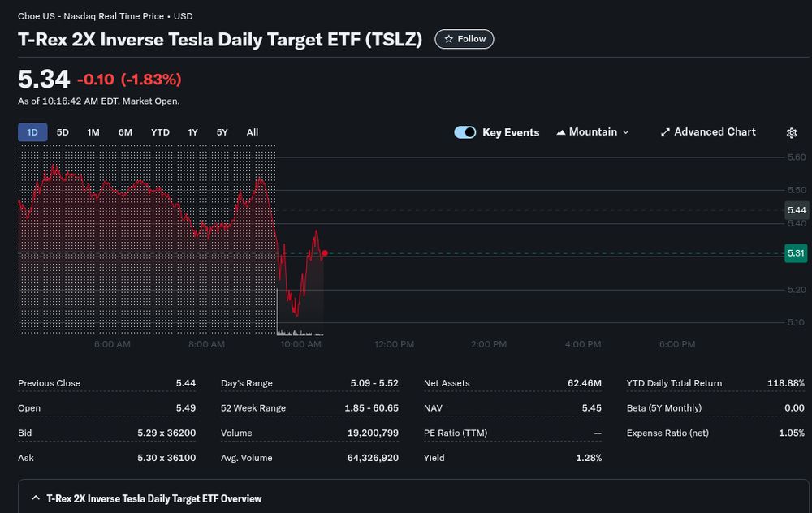The image size is (812, 513).
Task: Collapse the T-Rex ETF Overview section chevron
Action: tap(36, 498)
